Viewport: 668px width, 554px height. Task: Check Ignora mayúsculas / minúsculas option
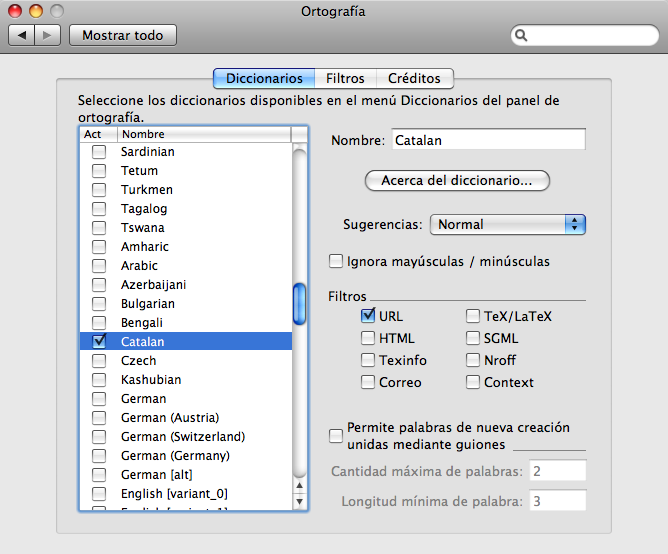tap(337, 262)
